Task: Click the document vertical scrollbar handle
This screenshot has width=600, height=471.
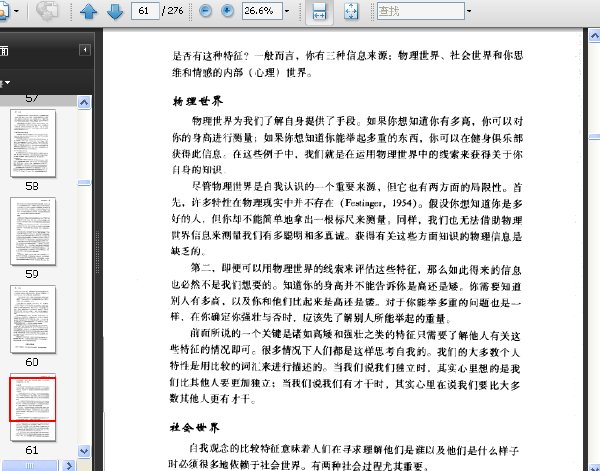Action: (594, 137)
